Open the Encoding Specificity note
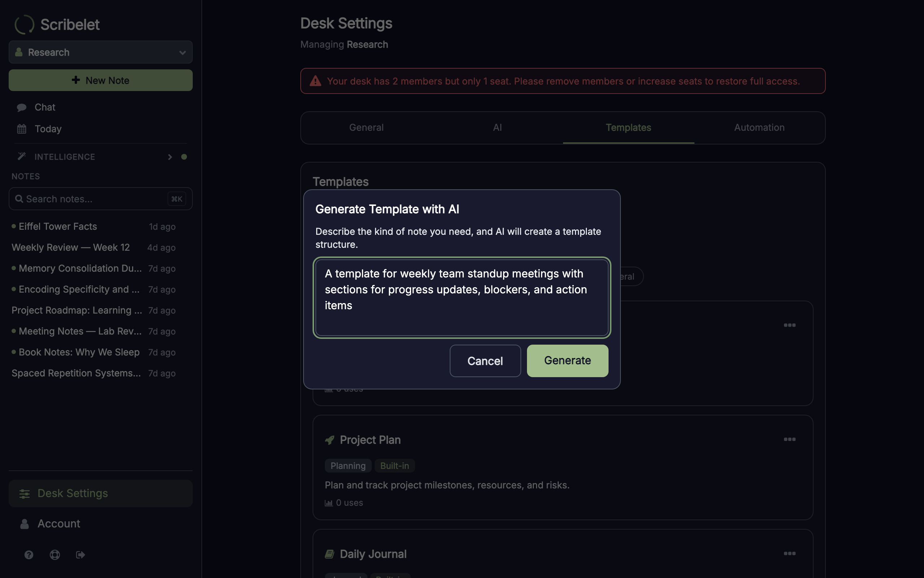924x578 pixels. [93, 290]
